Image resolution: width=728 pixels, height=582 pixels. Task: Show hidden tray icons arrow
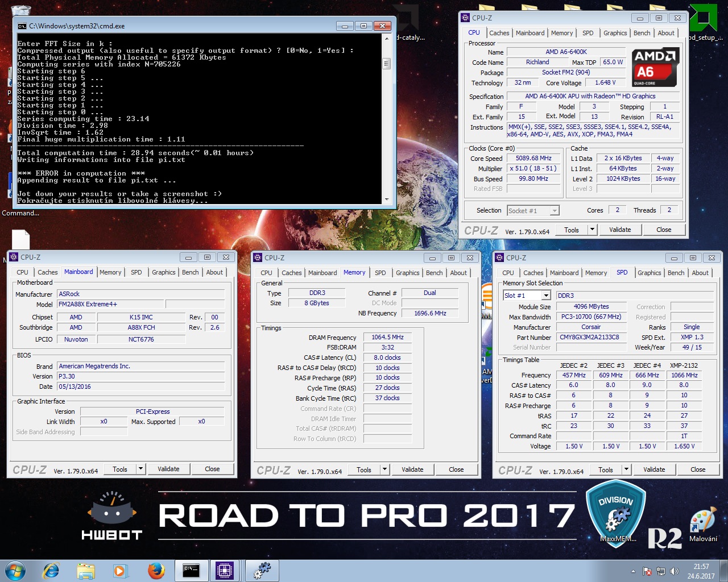pyautogui.click(x=633, y=571)
